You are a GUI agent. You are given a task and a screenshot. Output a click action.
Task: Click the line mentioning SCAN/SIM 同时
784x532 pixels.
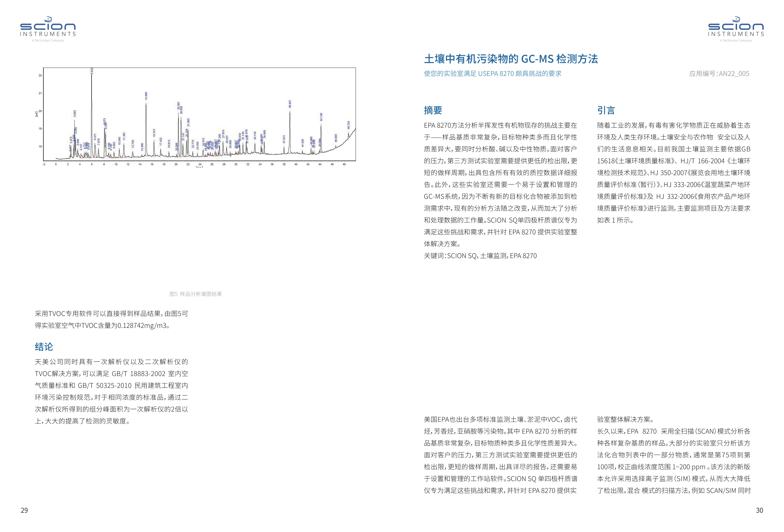pos(674,491)
